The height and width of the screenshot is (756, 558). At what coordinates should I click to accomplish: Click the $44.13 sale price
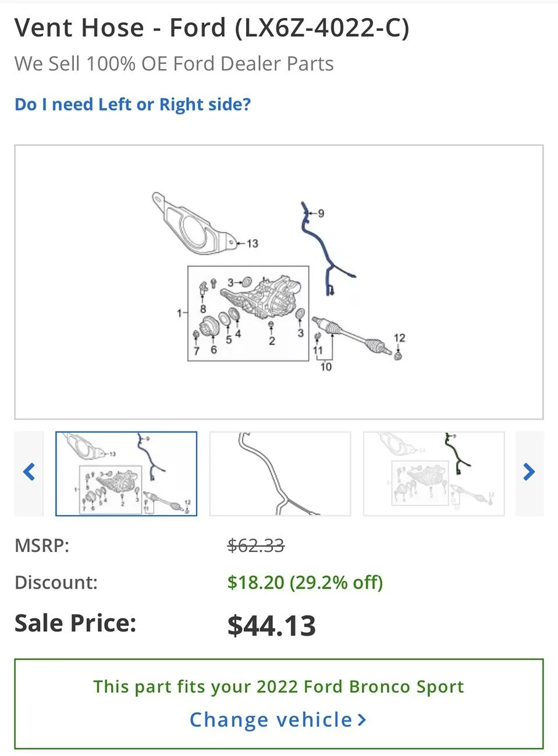click(271, 626)
